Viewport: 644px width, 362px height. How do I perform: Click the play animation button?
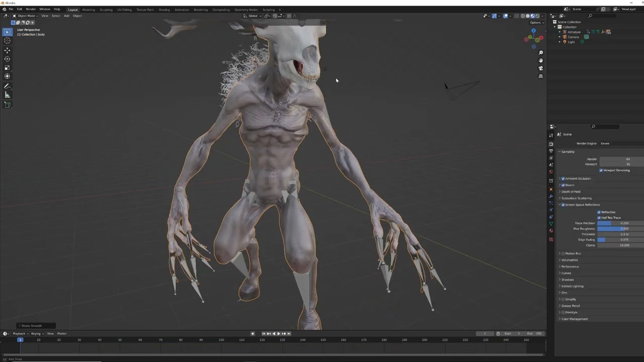(x=279, y=333)
